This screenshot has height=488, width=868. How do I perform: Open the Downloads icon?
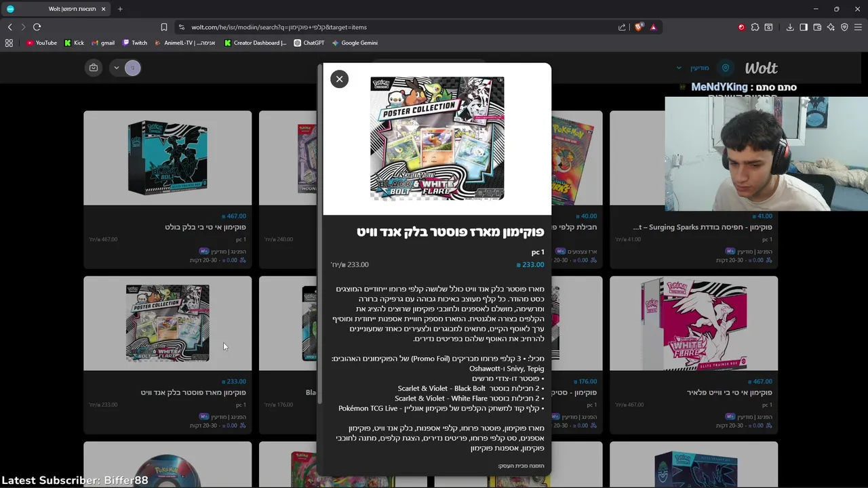[x=790, y=27]
